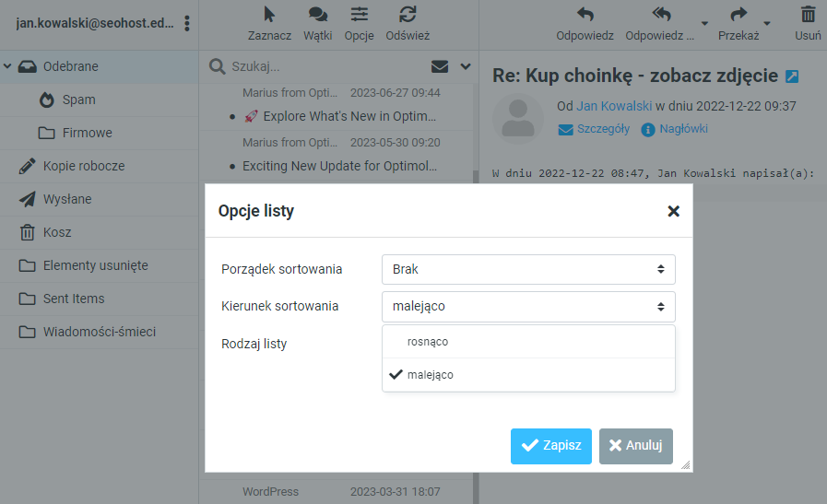Close the Opcje listy dialog
The width and height of the screenshot is (827, 504).
673,211
